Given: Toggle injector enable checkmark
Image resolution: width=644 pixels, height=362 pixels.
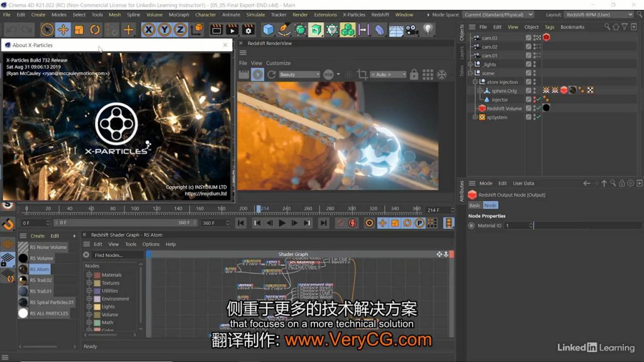Looking at the screenshot, I should tap(538, 100).
